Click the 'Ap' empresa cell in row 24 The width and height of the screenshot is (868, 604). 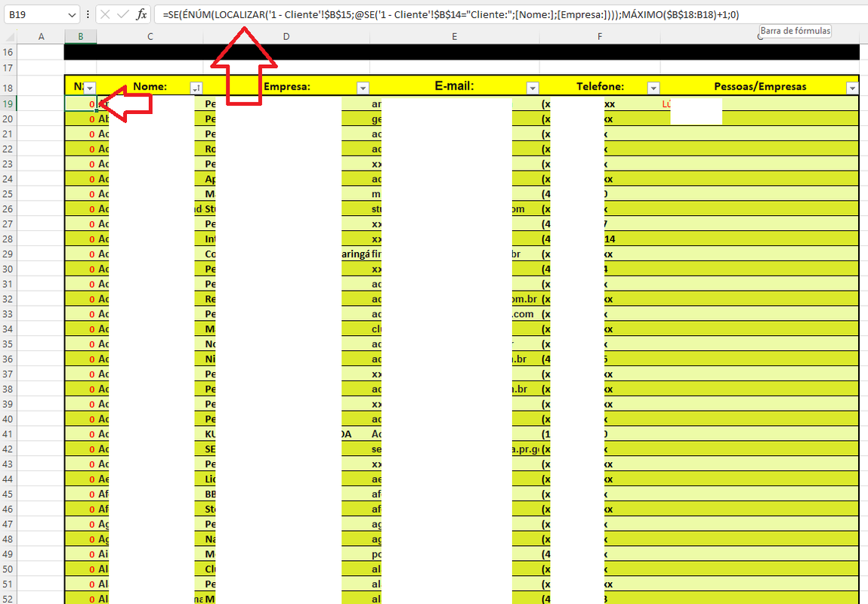pyautogui.click(x=286, y=179)
